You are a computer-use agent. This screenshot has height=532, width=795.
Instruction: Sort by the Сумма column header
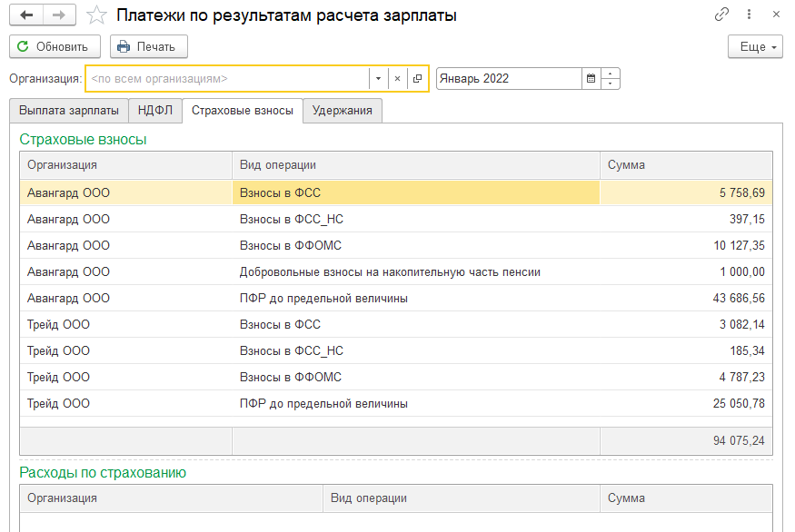686,165
